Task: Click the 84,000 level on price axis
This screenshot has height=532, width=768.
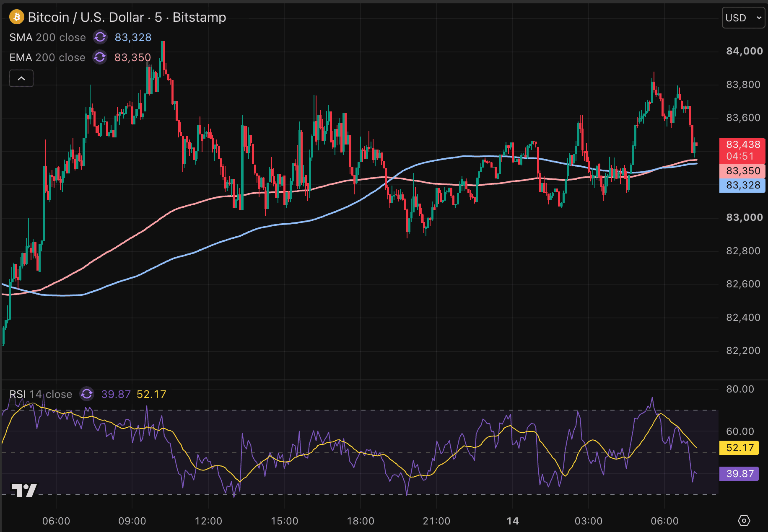Action: 745,51
